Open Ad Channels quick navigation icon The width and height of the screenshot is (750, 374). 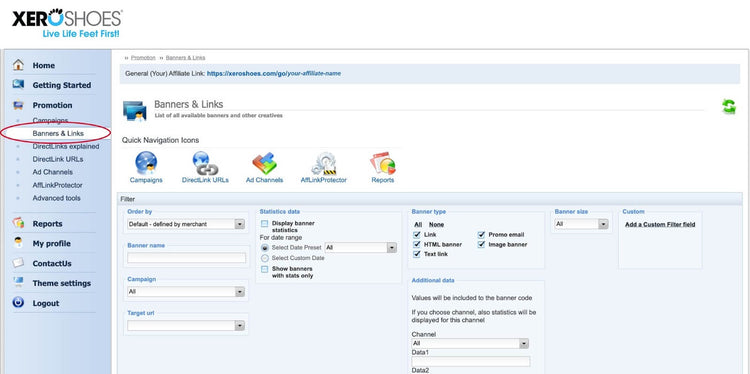265,163
